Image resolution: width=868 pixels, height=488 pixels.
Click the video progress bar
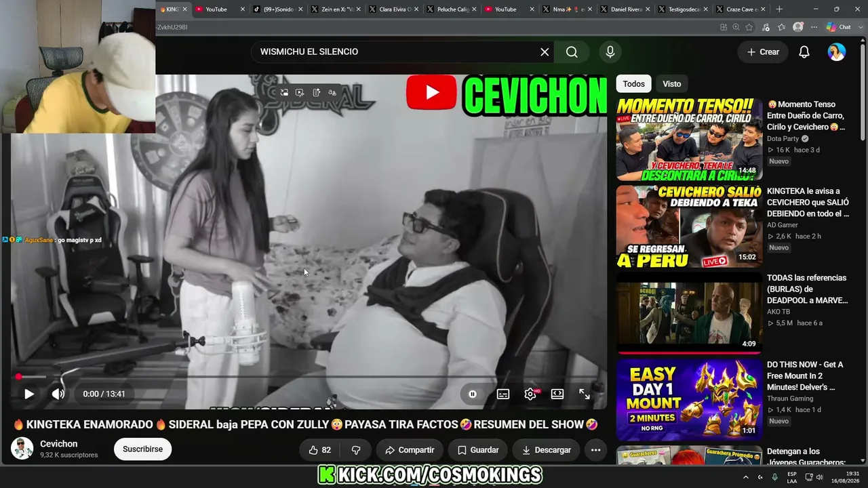click(x=309, y=377)
